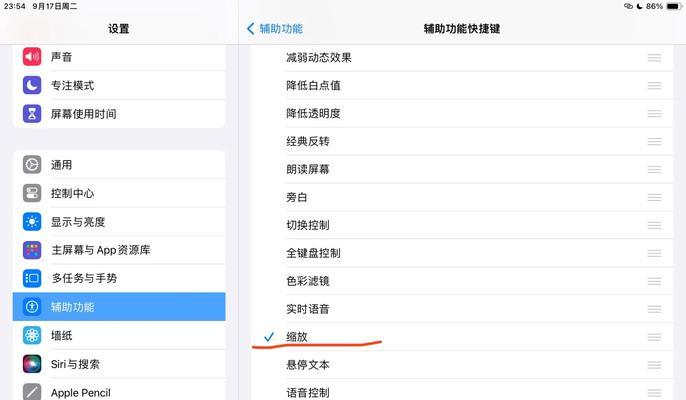Viewport: 686px width, 400px height.
Task: Click the 23:54 clock in status bar
Action: 14,6
